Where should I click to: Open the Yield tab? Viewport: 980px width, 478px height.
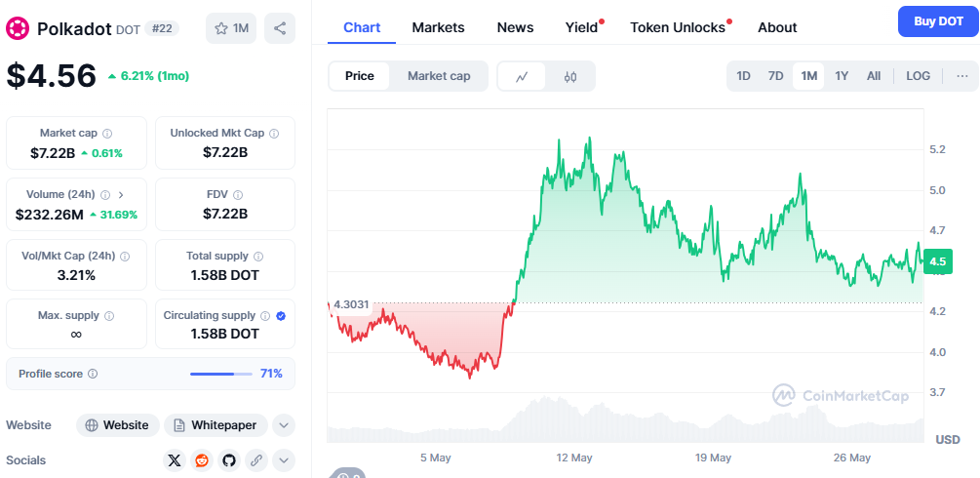(x=582, y=27)
